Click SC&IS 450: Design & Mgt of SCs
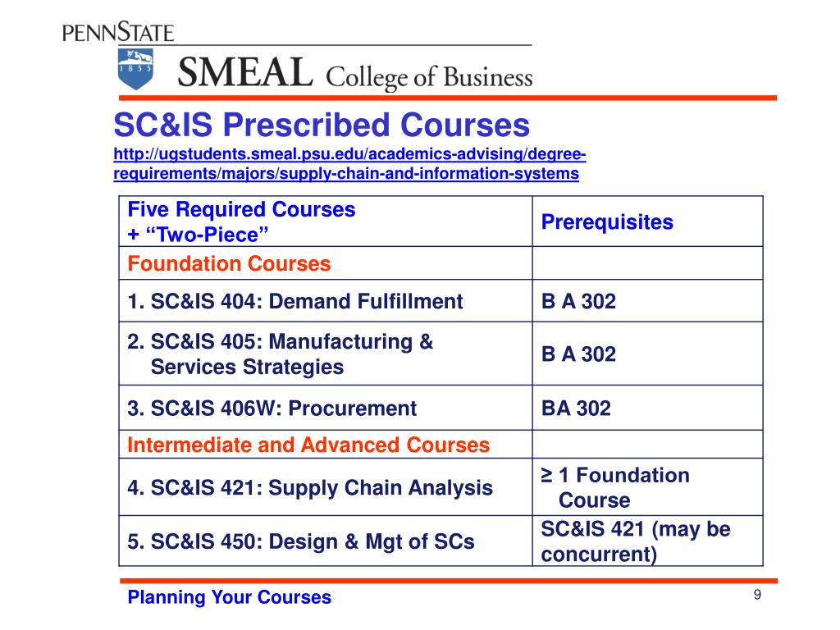Image resolution: width=840 pixels, height=630 pixels. pyautogui.click(x=301, y=541)
